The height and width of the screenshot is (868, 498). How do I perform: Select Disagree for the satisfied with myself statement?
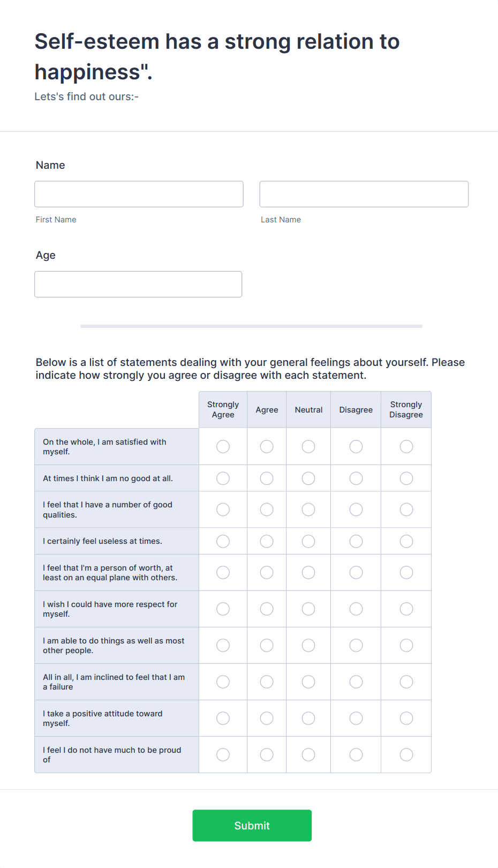coord(356,446)
